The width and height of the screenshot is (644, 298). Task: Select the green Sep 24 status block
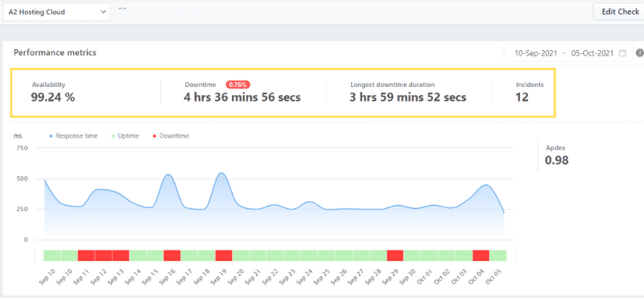click(x=309, y=255)
